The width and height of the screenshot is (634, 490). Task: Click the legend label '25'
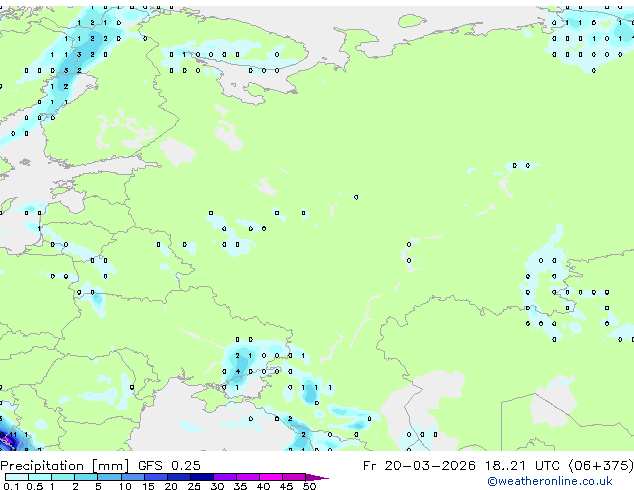194,486
